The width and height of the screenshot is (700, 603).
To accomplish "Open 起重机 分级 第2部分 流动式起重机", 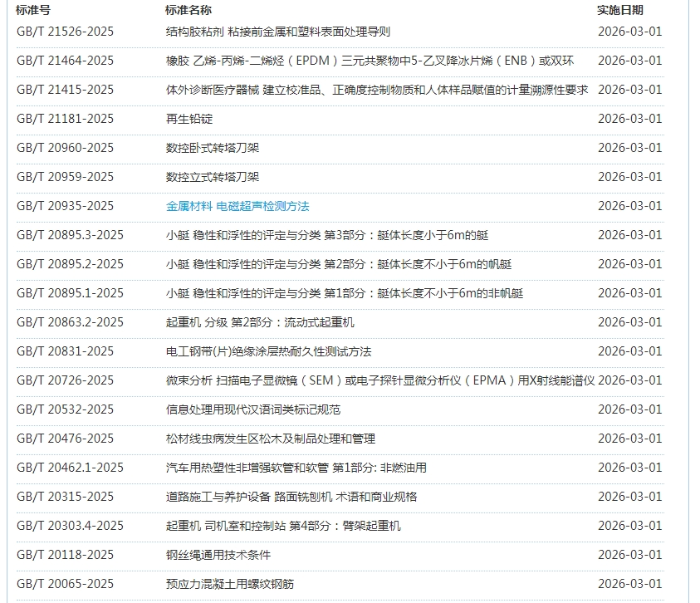I will pos(260,322).
